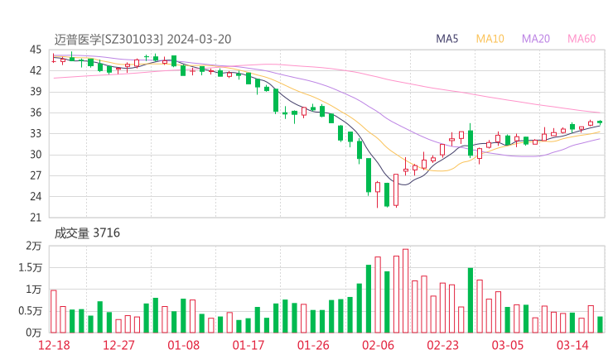The width and height of the screenshot is (613, 364).
Task: Click the volume axis label 0.5万
Action: point(30,311)
